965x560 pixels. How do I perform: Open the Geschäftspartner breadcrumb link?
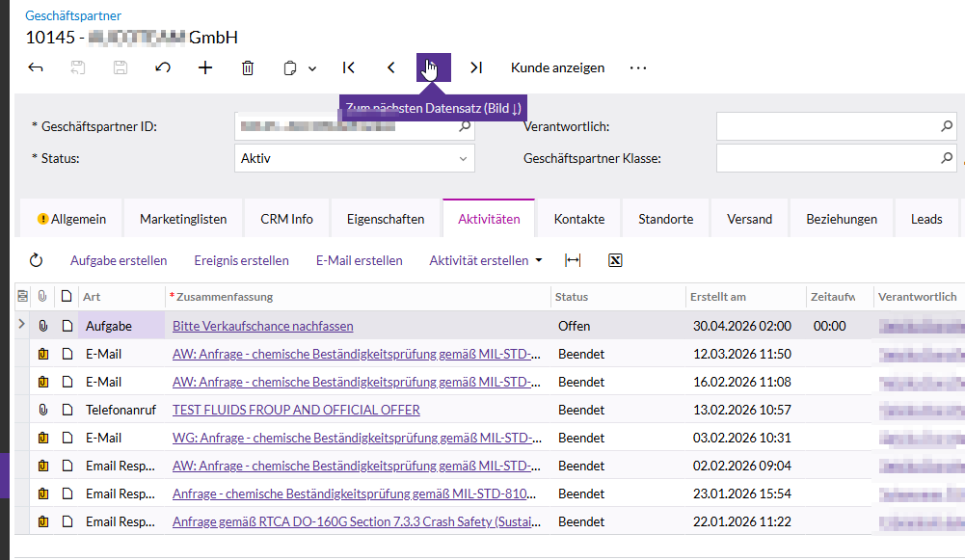[73, 15]
